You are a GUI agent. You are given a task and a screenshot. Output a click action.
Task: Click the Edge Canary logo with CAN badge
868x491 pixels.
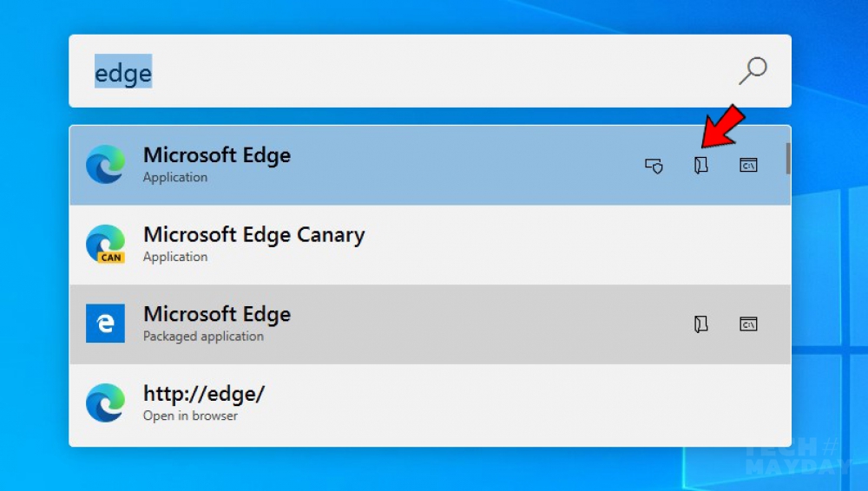[x=105, y=244]
